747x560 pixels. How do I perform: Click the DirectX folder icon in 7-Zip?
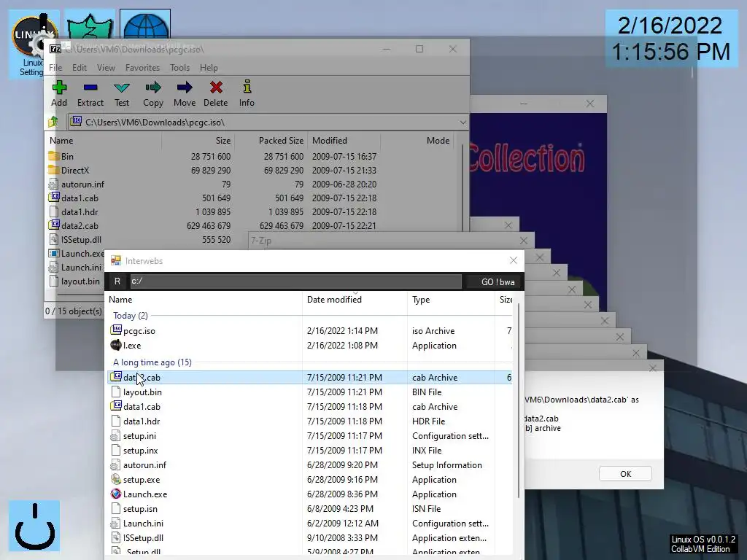coord(54,170)
